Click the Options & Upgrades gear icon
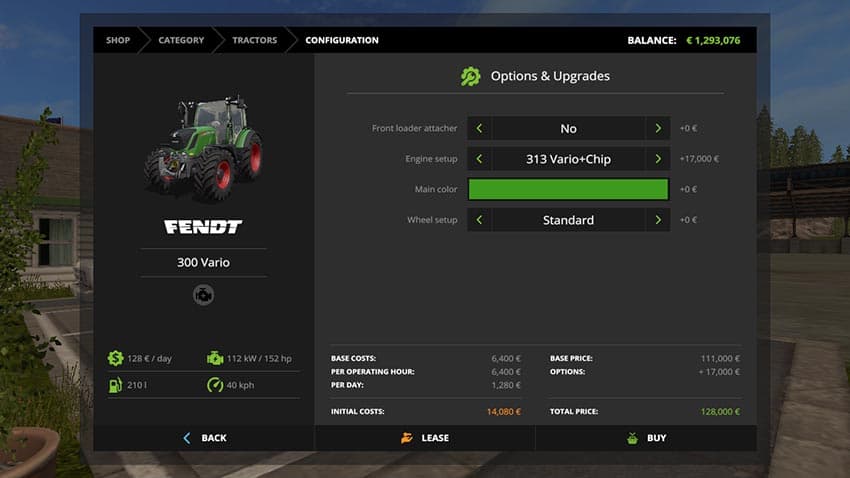This screenshot has height=478, width=850. tap(471, 76)
